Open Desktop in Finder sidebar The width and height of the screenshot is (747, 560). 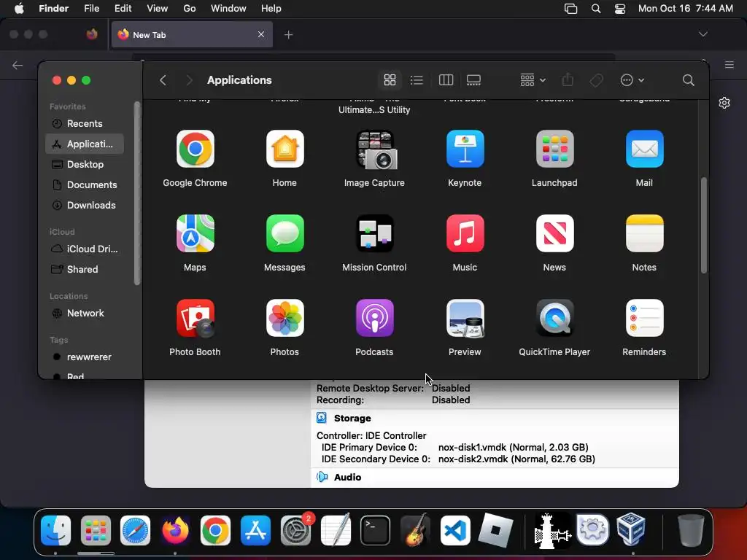(x=84, y=164)
